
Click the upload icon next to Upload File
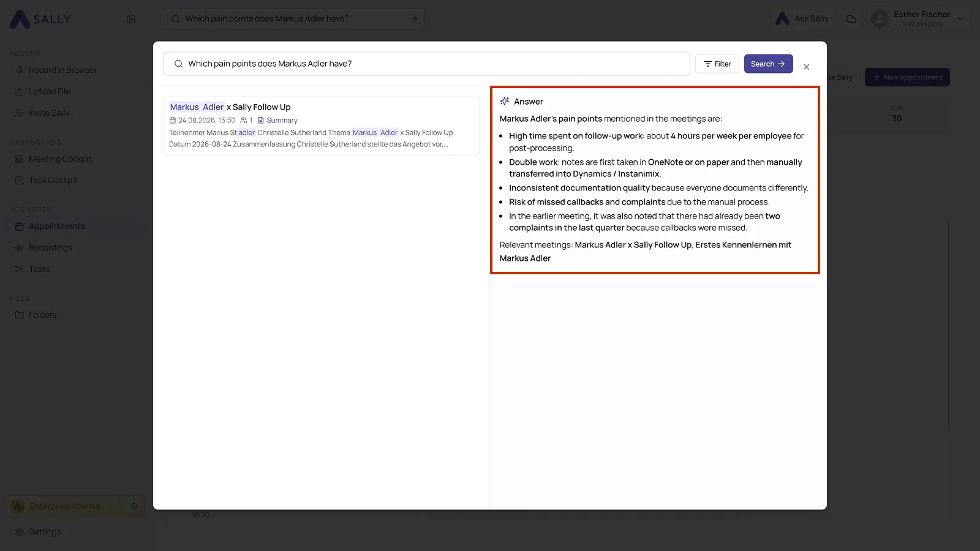click(19, 91)
